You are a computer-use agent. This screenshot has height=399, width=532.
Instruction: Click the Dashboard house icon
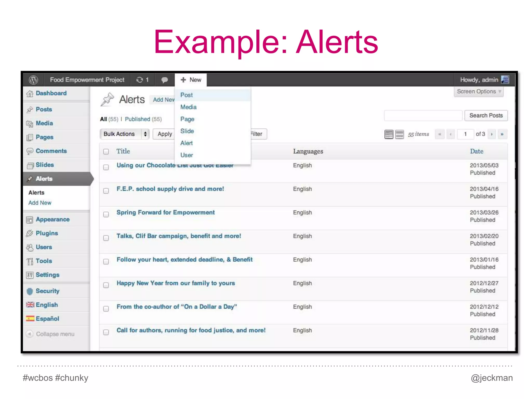(x=30, y=94)
